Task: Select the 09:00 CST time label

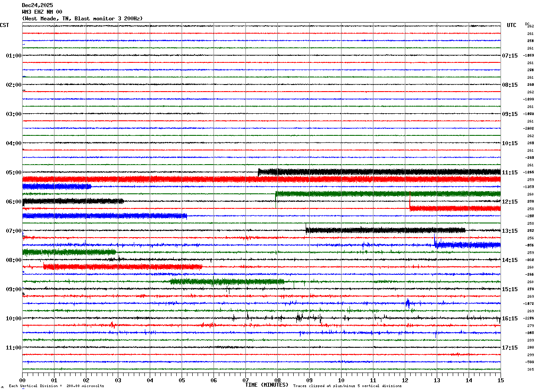Action: tap(14, 289)
